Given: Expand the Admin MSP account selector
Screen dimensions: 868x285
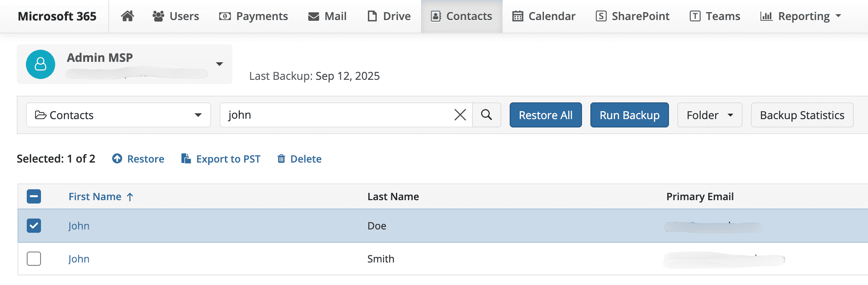Looking at the screenshot, I should tap(125, 64).
